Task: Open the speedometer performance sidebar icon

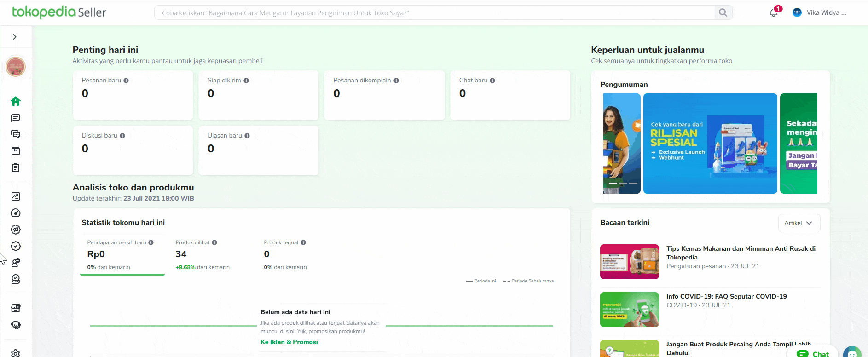Action: [x=16, y=213]
